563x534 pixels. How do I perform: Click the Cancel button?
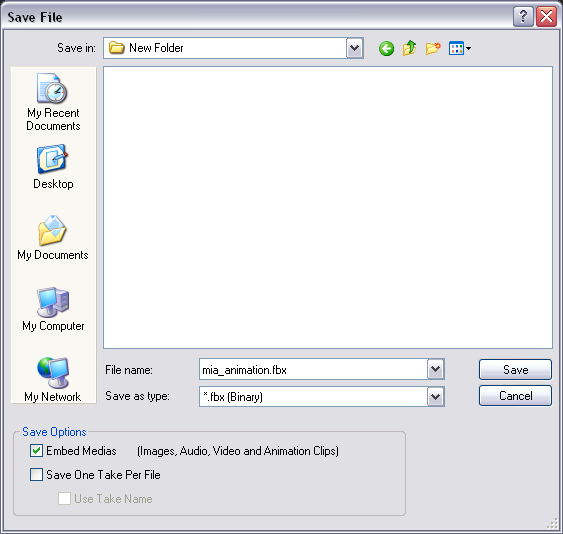[x=515, y=396]
